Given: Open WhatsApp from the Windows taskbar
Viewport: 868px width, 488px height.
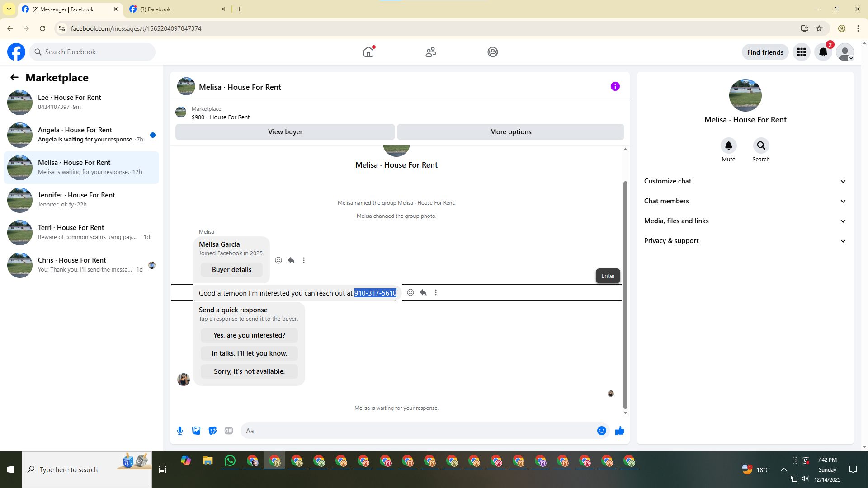Looking at the screenshot, I should pos(230,461).
